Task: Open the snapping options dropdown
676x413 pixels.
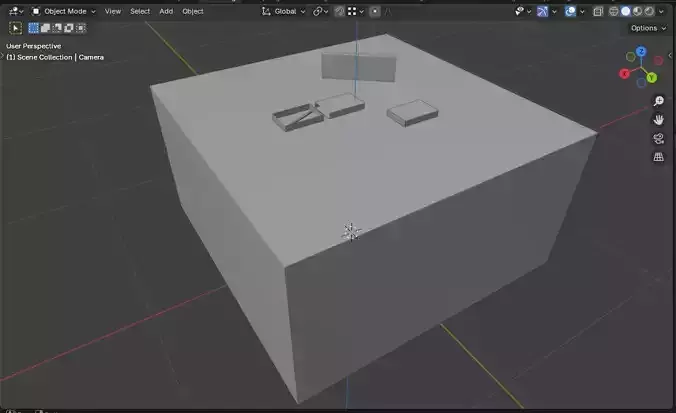Action: [x=356, y=11]
